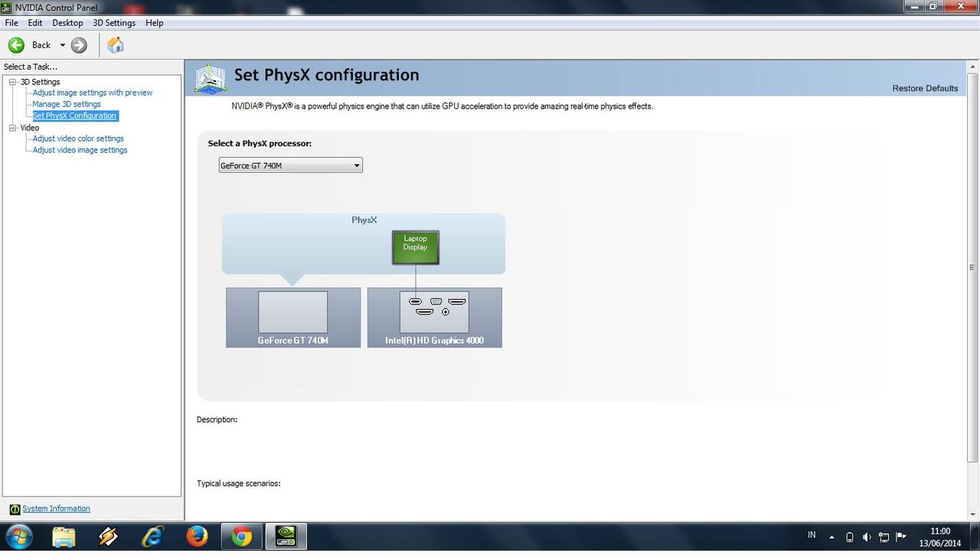Image resolution: width=980 pixels, height=560 pixels.
Task: Click the PhysX configuration header icon
Action: (x=210, y=78)
